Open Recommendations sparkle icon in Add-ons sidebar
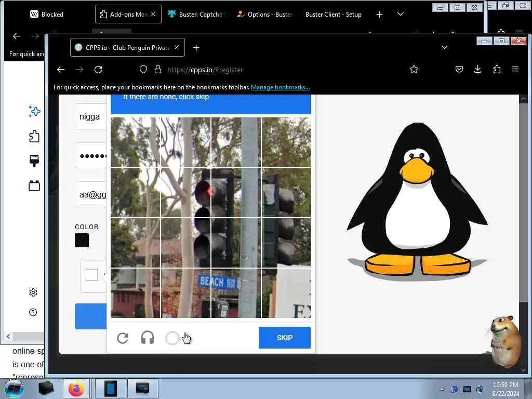The width and height of the screenshot is (532, 399). click(34, 111)
